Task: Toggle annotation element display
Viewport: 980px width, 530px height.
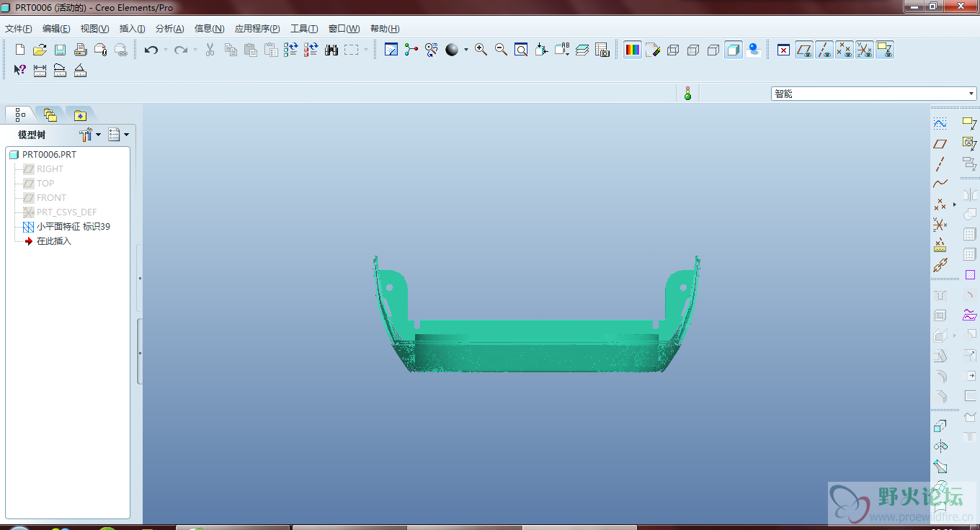Action: tap(885, 50)
